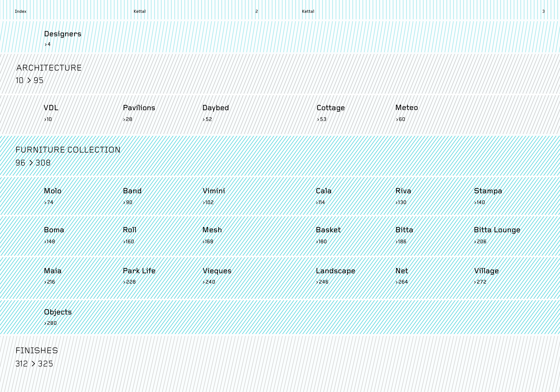Open the Village collection link

(x=486, y=271)
